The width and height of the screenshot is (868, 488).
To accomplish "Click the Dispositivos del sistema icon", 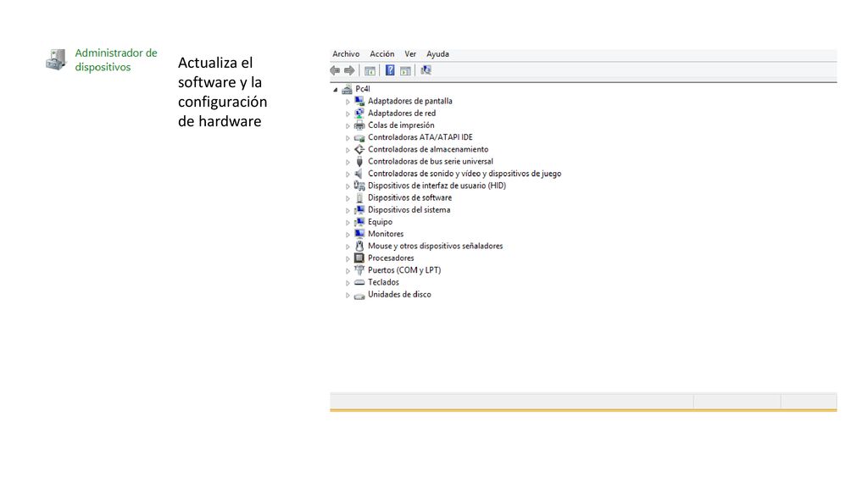I will coord(359,210).
